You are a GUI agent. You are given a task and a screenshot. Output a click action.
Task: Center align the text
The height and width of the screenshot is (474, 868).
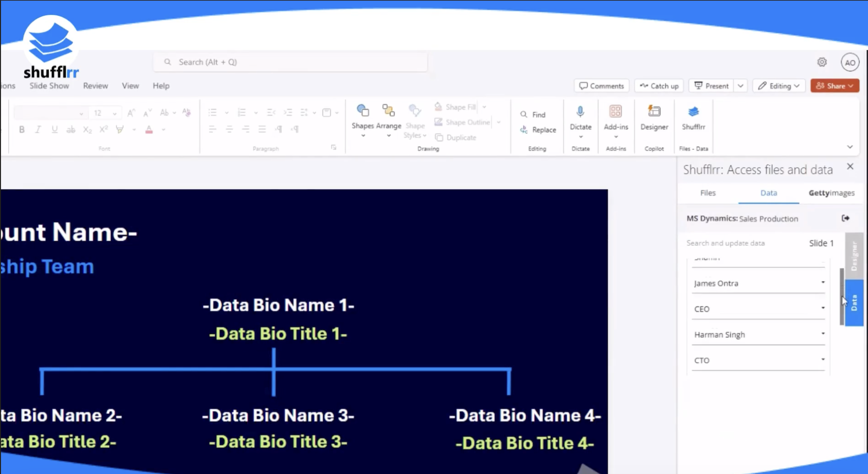[x=229, y=129]
